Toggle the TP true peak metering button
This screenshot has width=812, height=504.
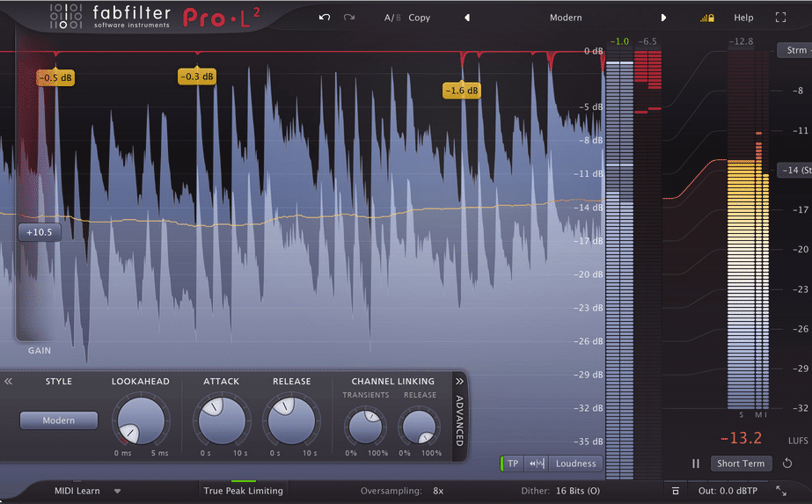513,464
